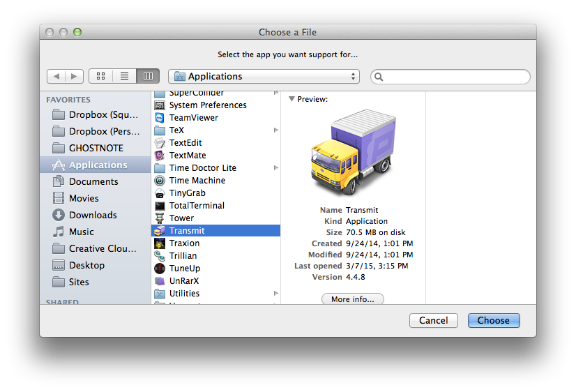Open Downloads in the sidebar

tap(96, 215)
